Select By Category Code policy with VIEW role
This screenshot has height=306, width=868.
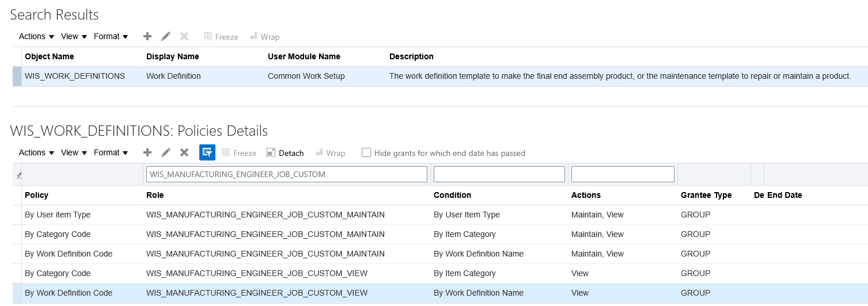point(440,273)
